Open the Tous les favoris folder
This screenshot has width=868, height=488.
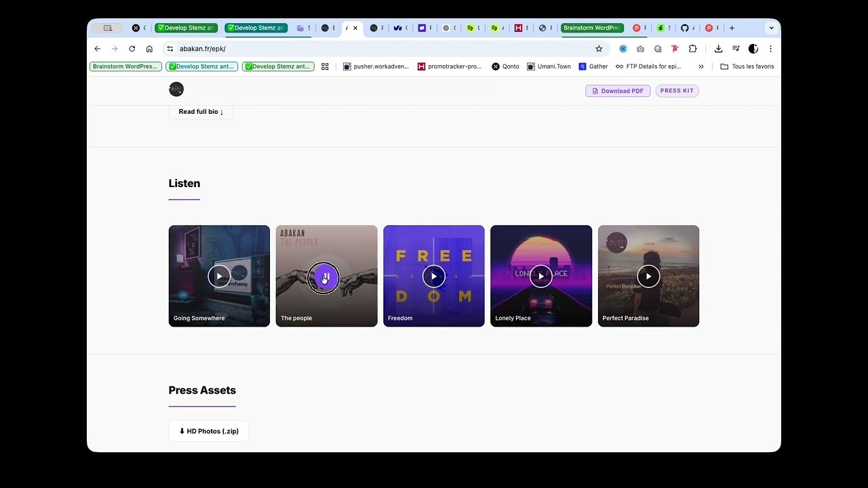[747, 66]
